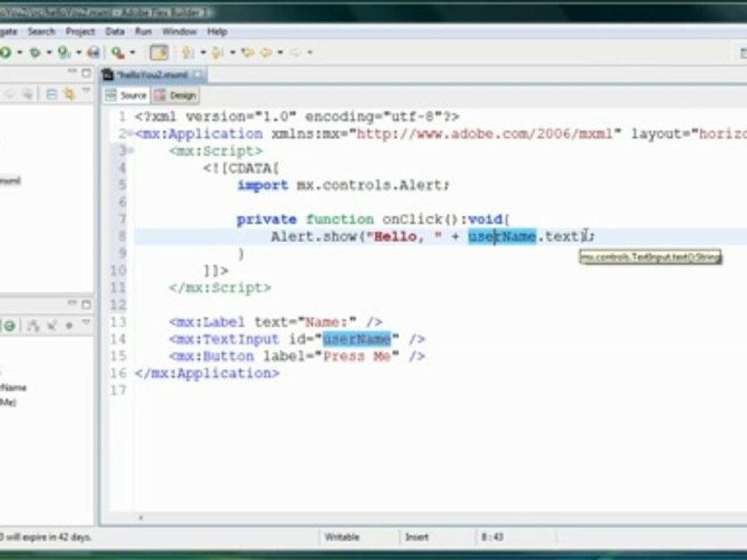The height and width of the screenshot is (560, 747).
Task: Click the Debug bug icon in toolbar
Action: (34, 52)
